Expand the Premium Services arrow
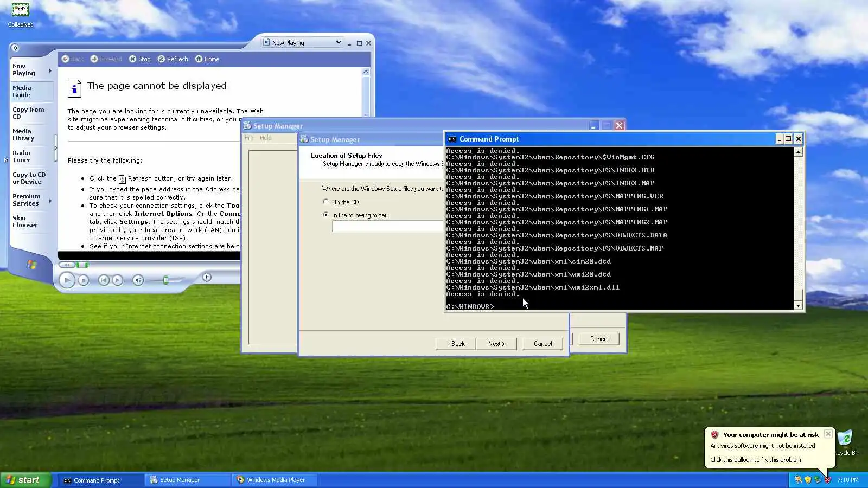The width and height of the screenshot is (868, 488). point(50,201)
